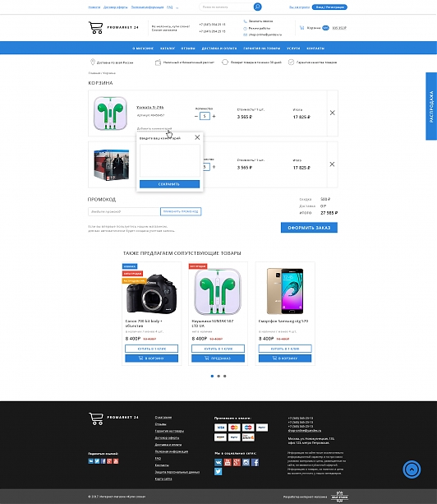This screenshot has height=504, width=437.
Task: Buy Canon camera in one click
Action: click(x=151, y=349)
